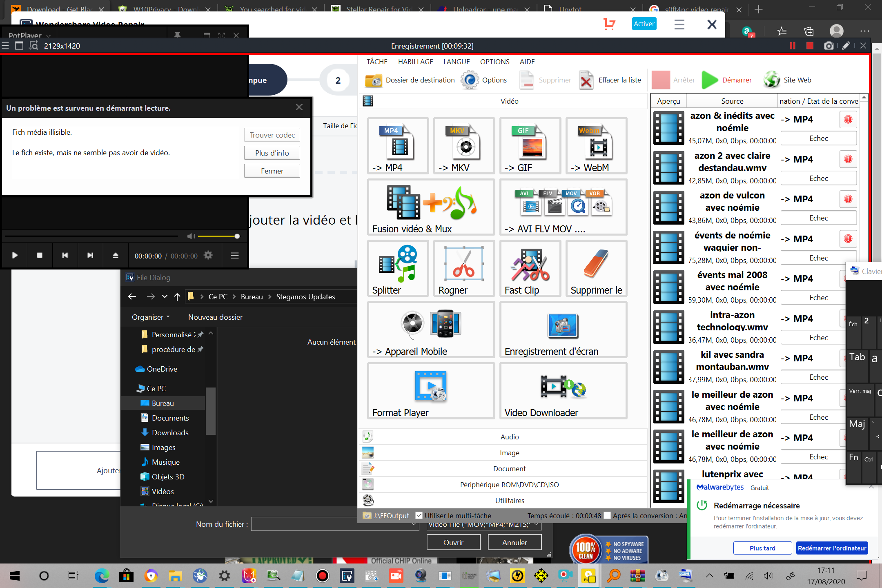Click Effacer la liste toolbar button
Image resolution: width=882 pixels, height=588 pixels.
click(610, 80)
